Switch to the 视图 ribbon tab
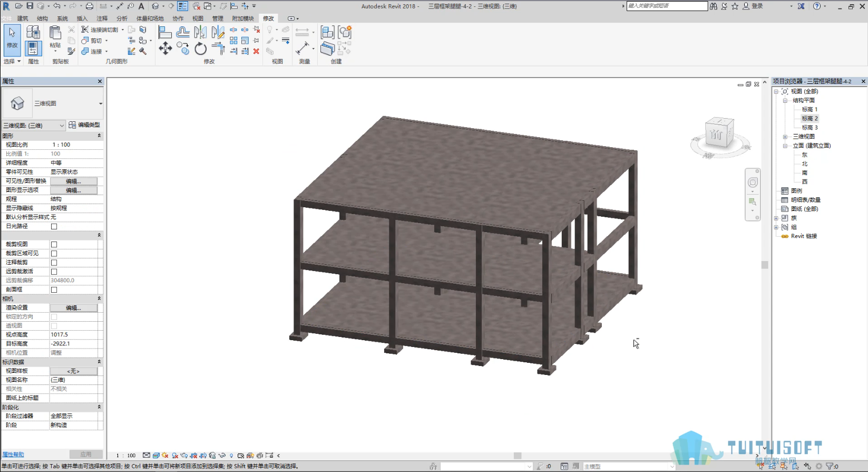Screen dimensions: 868x472 click(x=198, y=18)
